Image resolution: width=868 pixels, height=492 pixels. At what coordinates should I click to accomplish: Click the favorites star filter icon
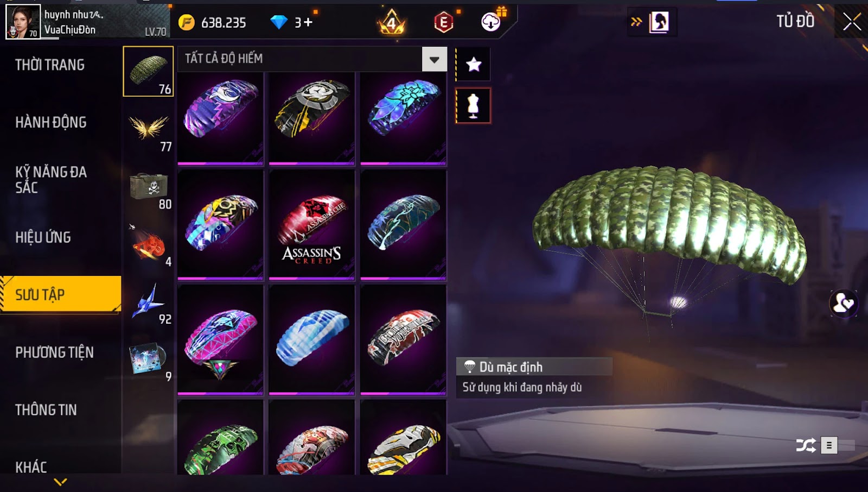point(474,65)
